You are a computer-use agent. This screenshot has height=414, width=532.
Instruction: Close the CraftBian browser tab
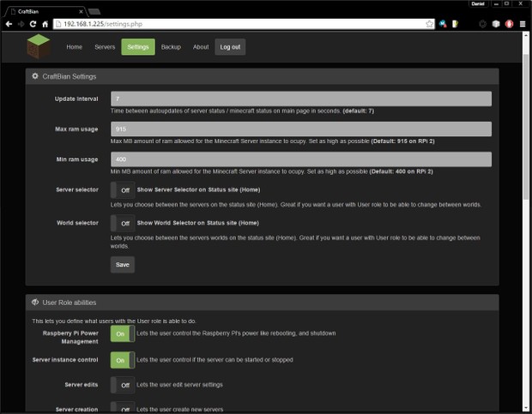pyautogui.click(x=81, y=11)
